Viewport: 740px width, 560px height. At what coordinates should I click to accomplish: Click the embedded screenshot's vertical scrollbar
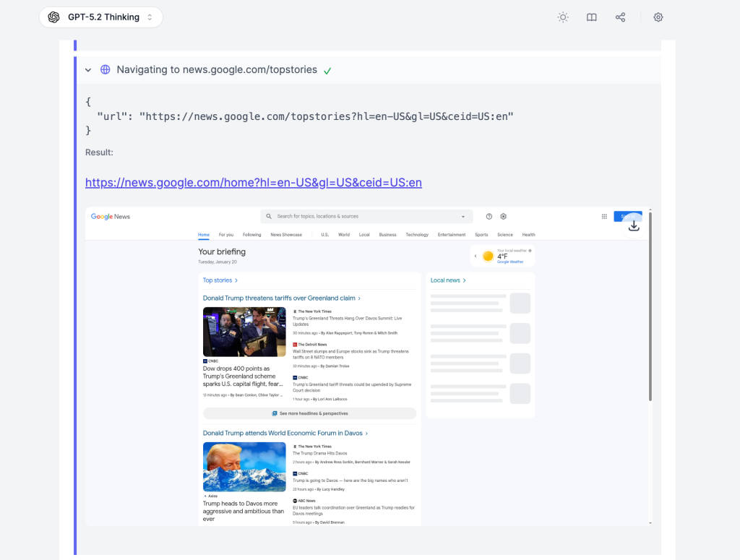tap(650, 303)
